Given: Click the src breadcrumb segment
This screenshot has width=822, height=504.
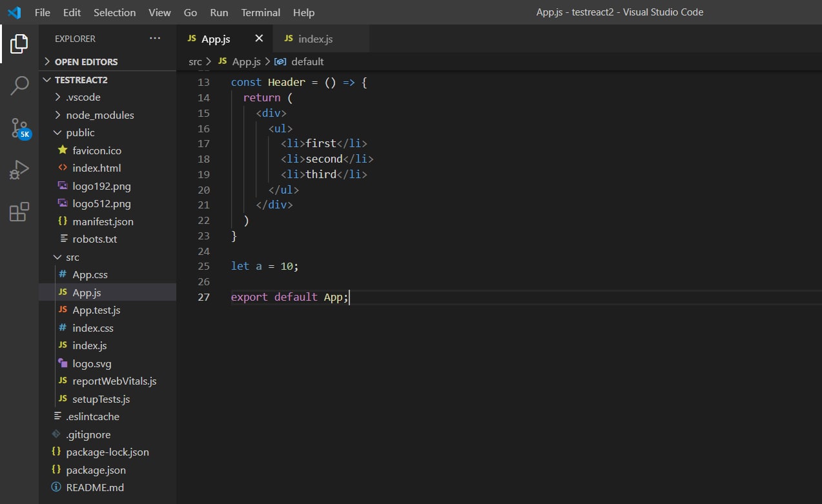Looking at the screenshot, I should 195,61.
